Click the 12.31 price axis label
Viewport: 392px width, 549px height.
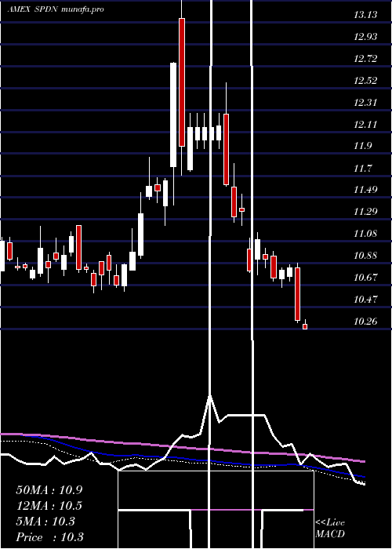[365, 103]
